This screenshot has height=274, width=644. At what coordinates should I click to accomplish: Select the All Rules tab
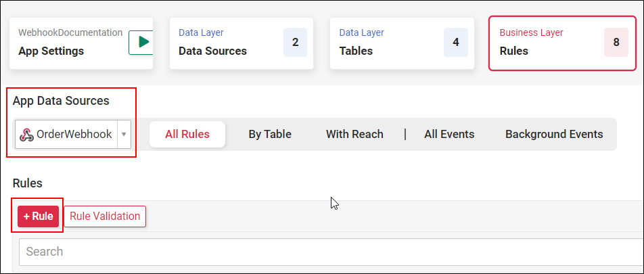pyautogui.click(x=187, y=134)
